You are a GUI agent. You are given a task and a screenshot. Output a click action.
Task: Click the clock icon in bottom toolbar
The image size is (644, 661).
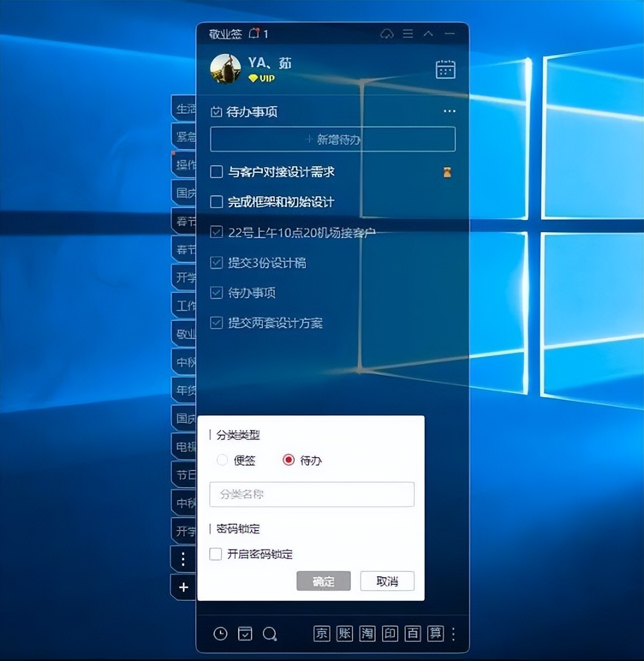click(x=221, y=634)
